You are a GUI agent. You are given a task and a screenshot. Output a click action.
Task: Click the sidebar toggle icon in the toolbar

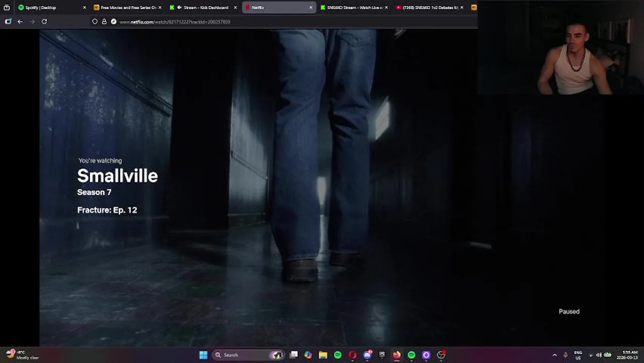tap(8, 22)
